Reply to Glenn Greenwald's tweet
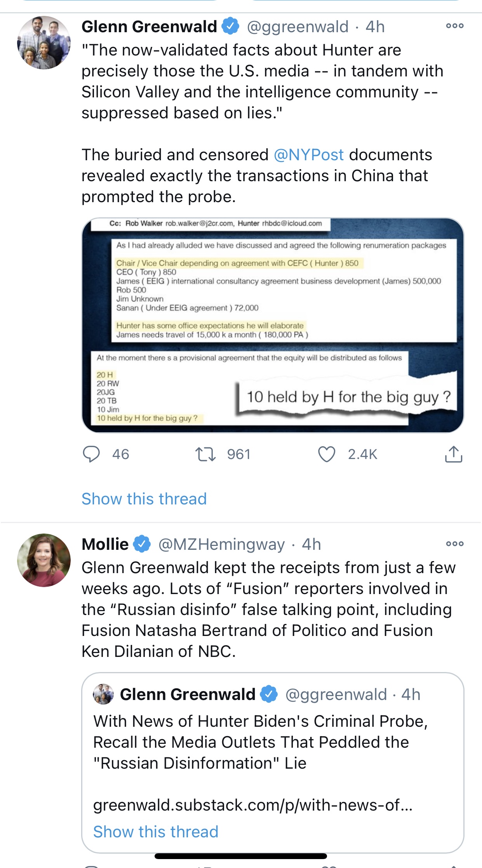 pyautogui.click(x=92, y=454)
